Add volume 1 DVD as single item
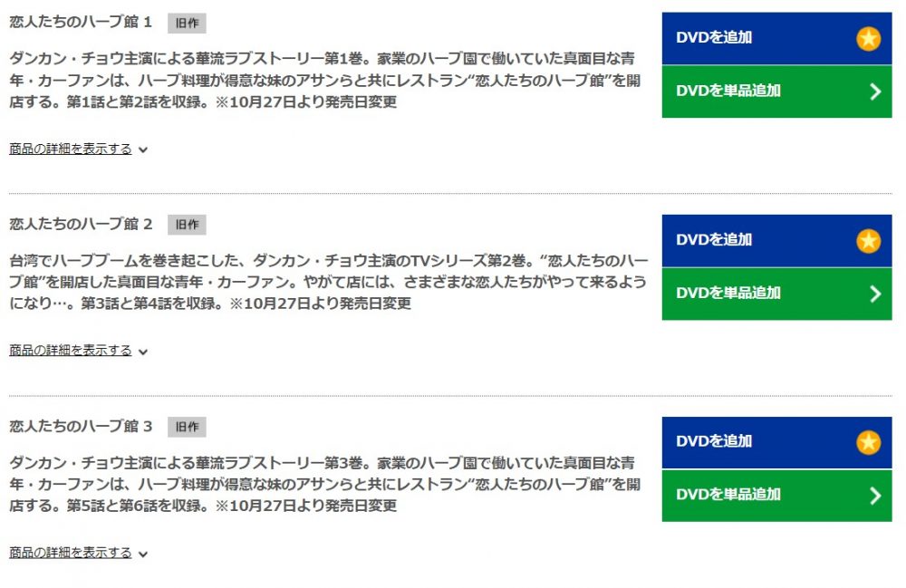The width and height of the screenshot is (906, 588). [776, 92]
